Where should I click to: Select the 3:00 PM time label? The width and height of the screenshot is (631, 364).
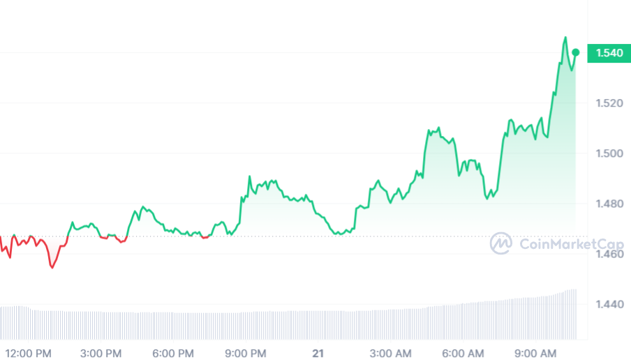coord(101,354)
